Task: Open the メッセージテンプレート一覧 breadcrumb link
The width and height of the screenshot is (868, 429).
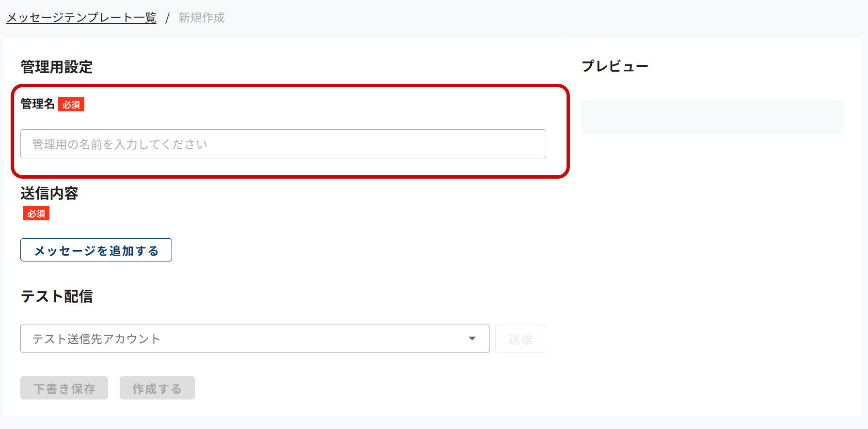Action: (81, 18)
